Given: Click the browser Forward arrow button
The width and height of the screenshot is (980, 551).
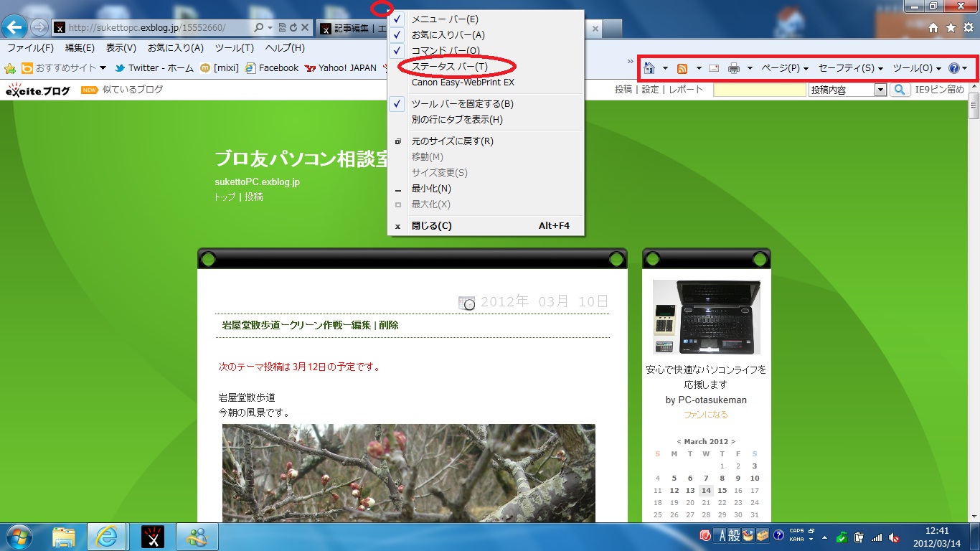Looking at the screenshot, I should [39, 27].
